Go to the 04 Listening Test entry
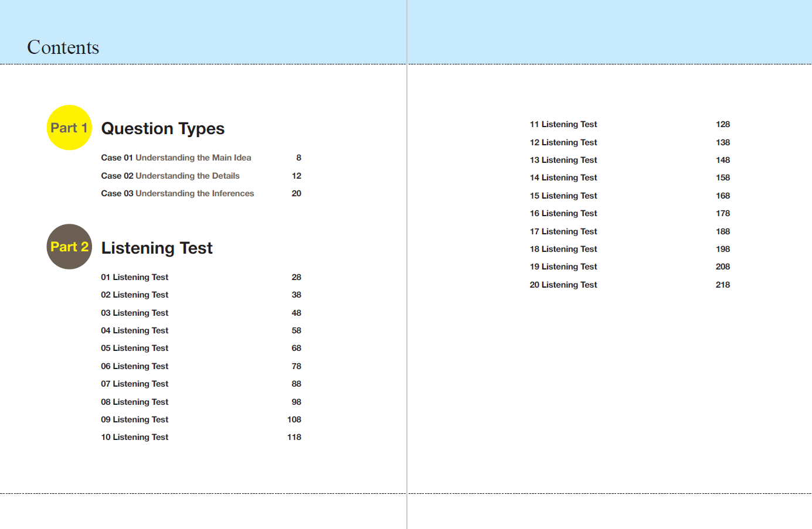 [x=135, y=330]
